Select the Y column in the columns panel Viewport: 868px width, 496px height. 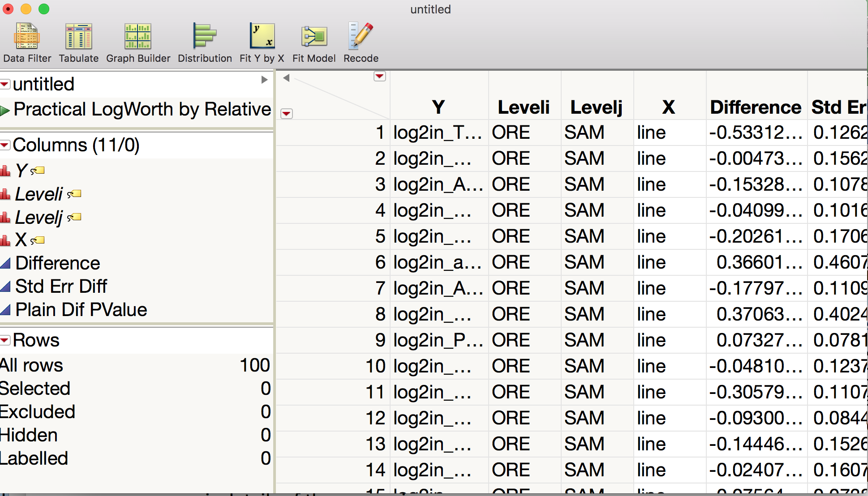(x=21, y=170)
